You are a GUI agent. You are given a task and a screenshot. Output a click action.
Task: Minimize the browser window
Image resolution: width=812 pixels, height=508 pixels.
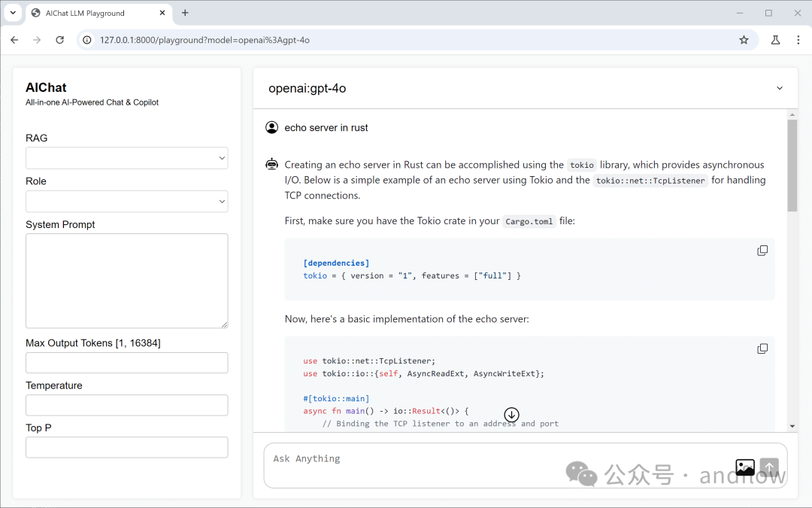(x=740, y=13)
